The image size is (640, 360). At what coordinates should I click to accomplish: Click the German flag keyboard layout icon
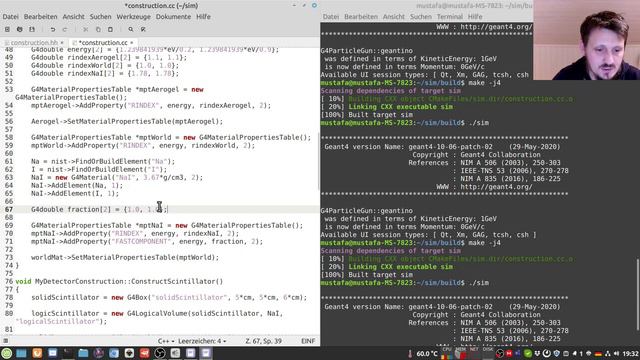coord(598,353)
